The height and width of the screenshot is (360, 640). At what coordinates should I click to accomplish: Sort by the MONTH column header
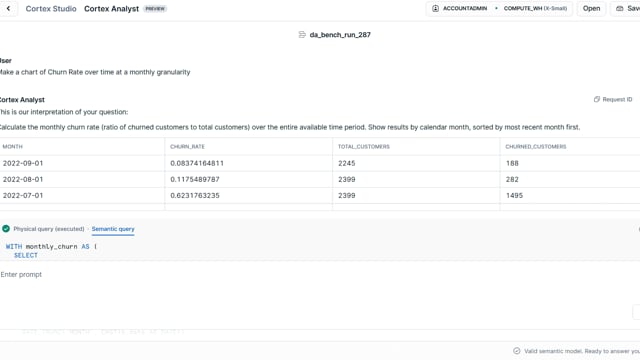click(13, 147)
